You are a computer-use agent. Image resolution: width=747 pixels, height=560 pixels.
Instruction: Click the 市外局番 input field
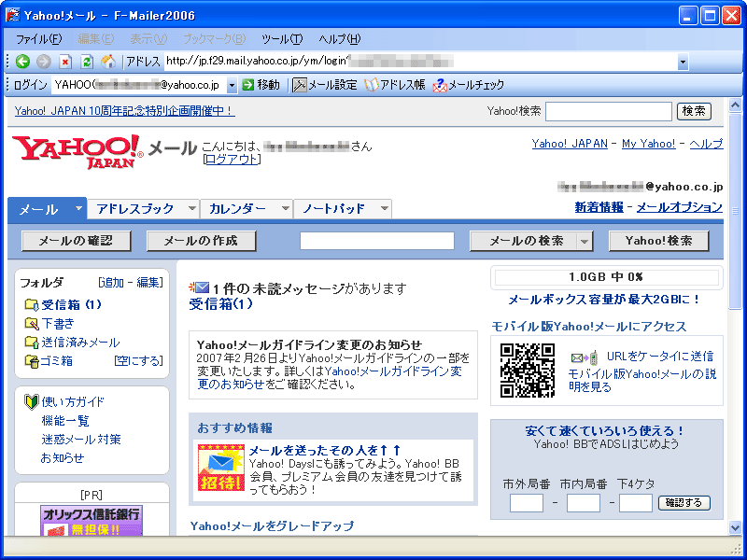[x=527, y=503]
